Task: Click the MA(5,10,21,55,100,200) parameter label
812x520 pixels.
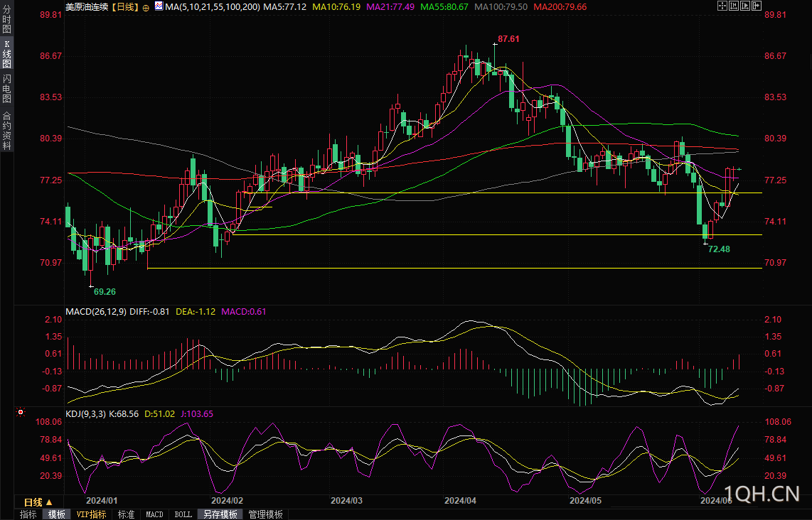Action: 213,7
